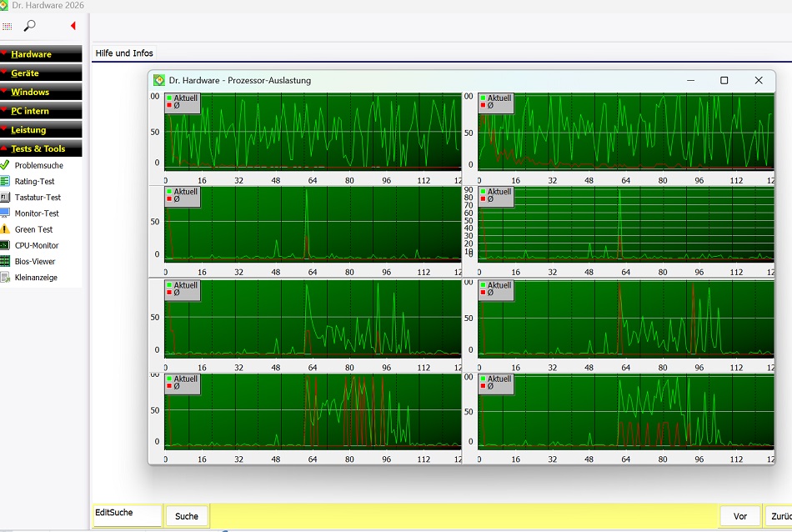Launch Tastatur-Test via its keyboard icon
The width and height of the screenshot is (792, 532).
click(5, 197)
